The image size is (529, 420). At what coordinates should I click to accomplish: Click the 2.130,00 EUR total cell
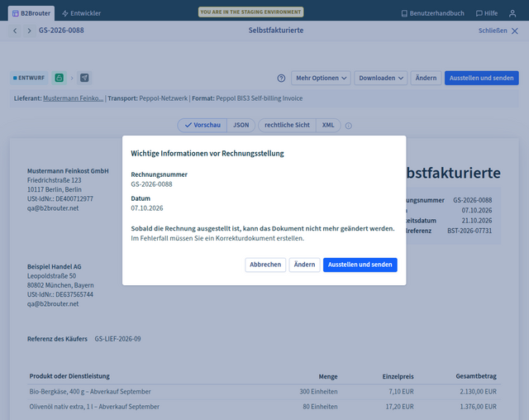[x=478, y=392]
